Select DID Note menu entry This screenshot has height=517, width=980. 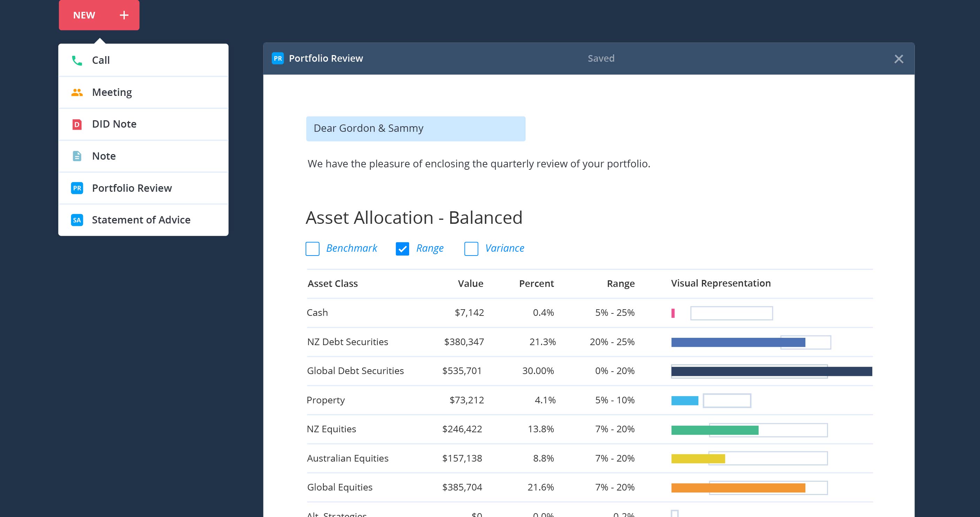click(x=144, y=124)
